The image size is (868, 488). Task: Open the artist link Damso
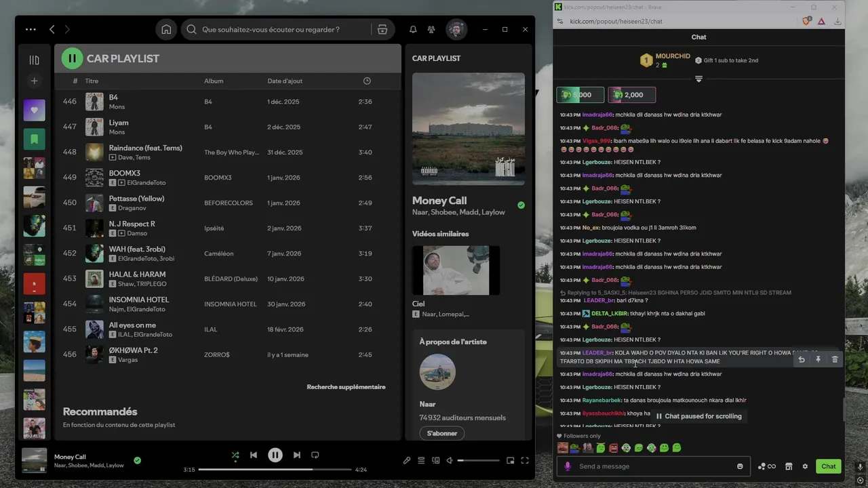[137, 233]
